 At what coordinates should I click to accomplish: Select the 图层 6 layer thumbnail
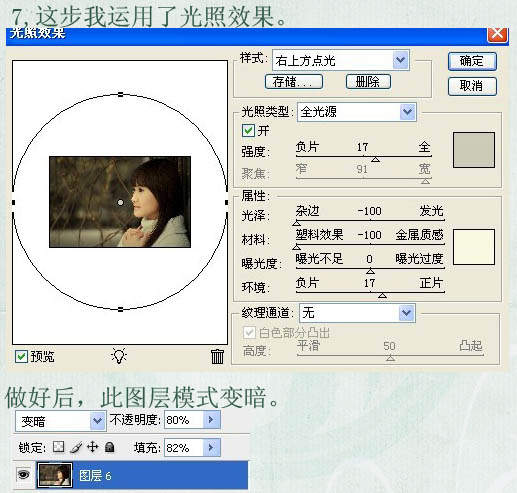point(55,475)
